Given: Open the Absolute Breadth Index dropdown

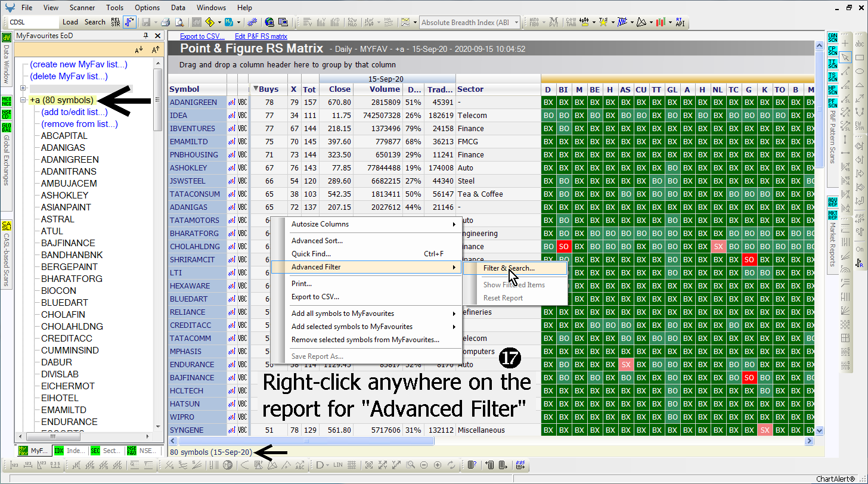Looking at the screenshot, I should [x=516, y=23].
